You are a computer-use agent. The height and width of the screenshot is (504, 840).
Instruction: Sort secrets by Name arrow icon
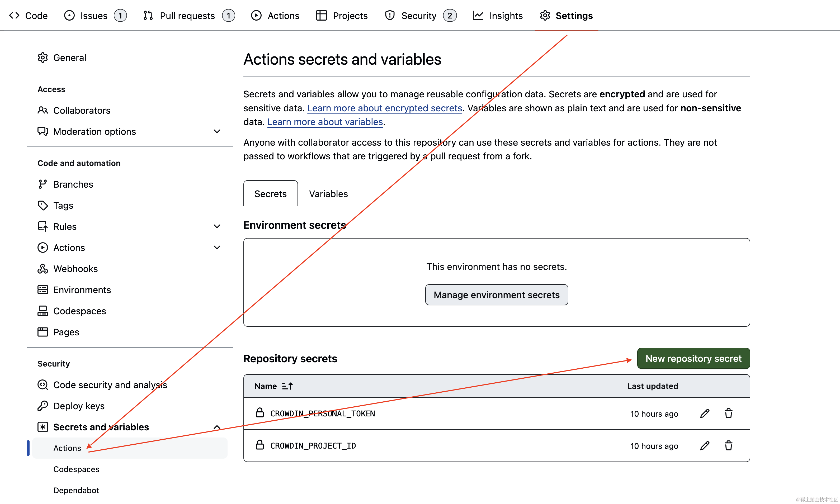tap(287, 386)
